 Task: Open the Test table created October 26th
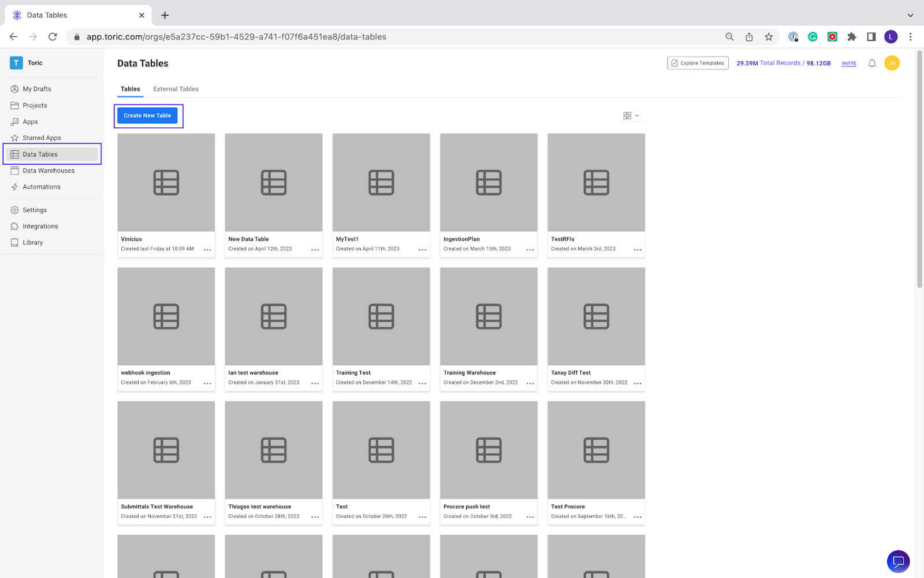(x=381, y=462)
